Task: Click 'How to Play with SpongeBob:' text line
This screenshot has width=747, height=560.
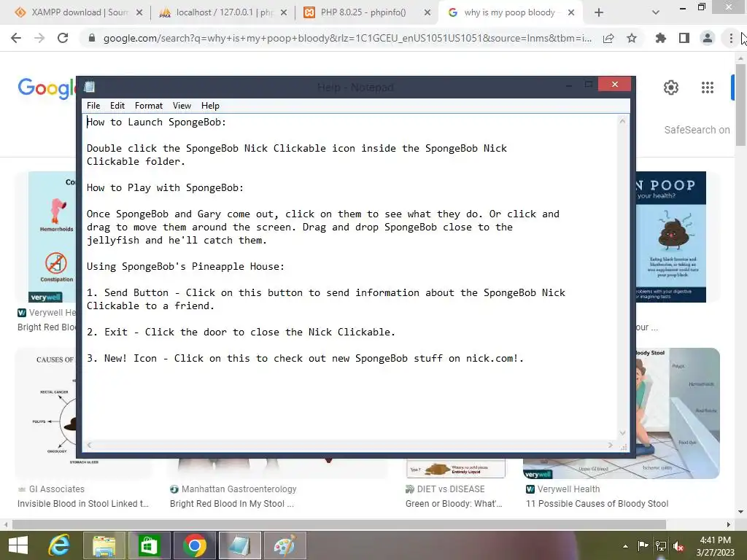Action: 165,187
